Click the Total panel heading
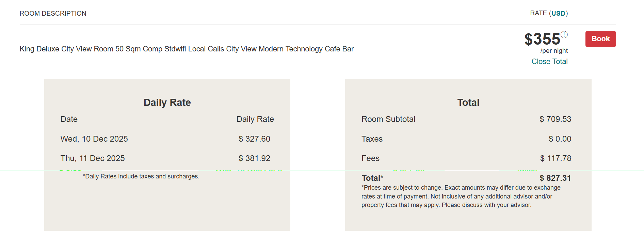Screen dimensions: 644x238 tap(468, 102)
